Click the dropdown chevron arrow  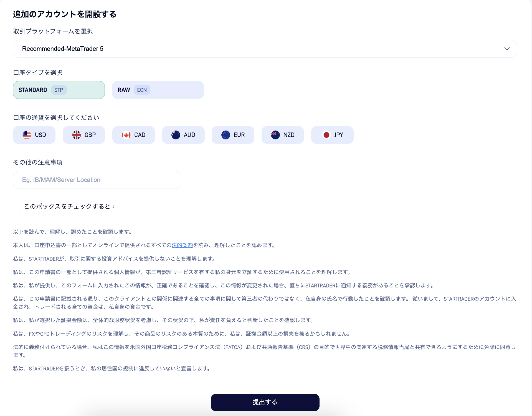point(507,49)
